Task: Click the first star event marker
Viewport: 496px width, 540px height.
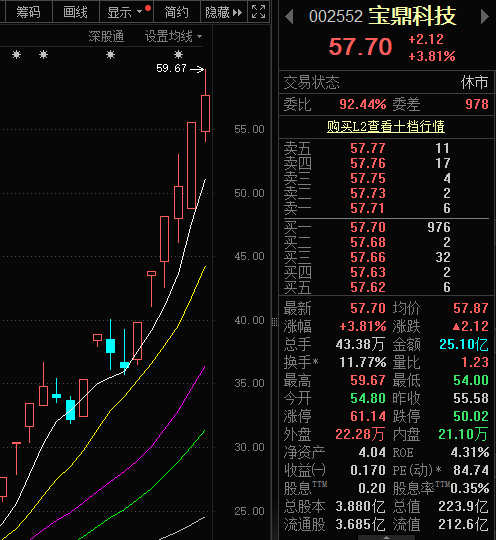Action: (x=17, y=54)
